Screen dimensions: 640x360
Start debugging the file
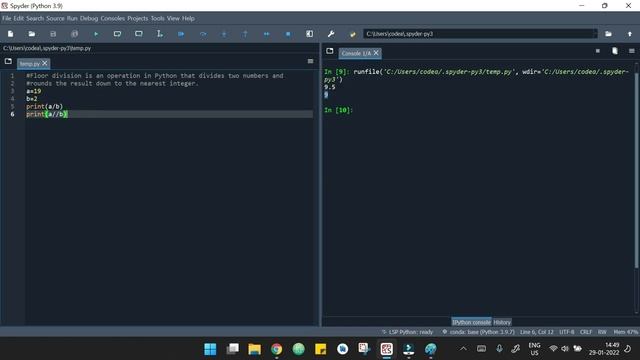point(181,34)
